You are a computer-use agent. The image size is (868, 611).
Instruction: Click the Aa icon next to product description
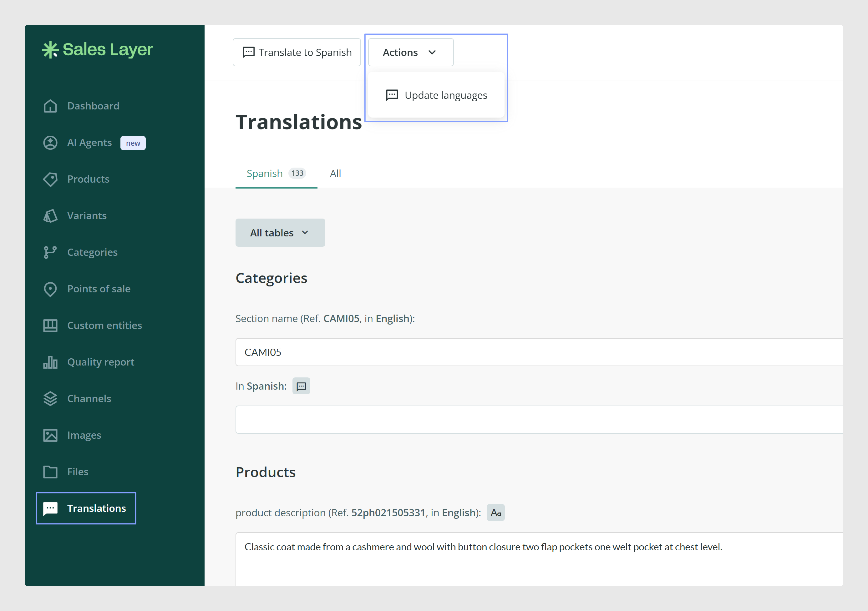point(496,513)
